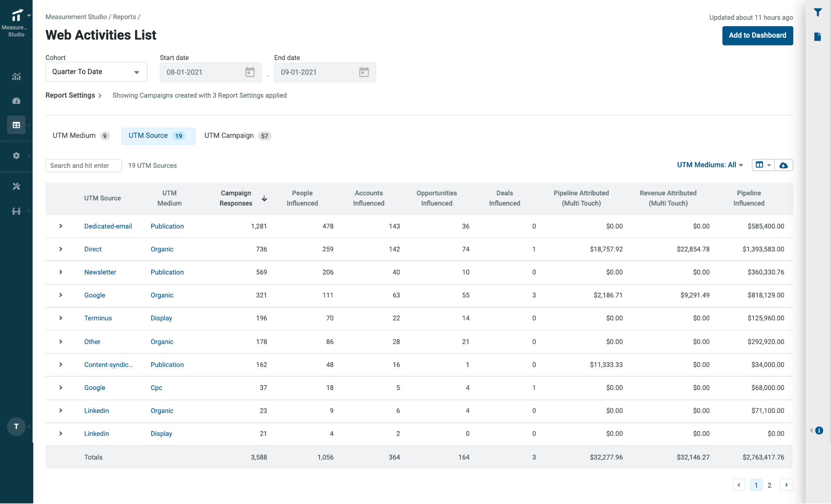Image resolution: width=831 pixels, height=504 pixels.
Task: Open the tools wrench sidebar icon
Action: (16, 186)
